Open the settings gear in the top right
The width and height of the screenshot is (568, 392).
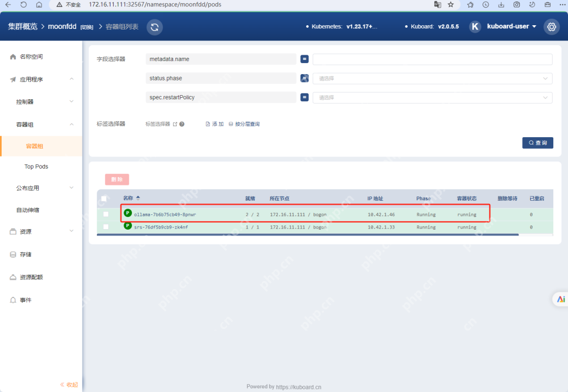click(x=551, y=26)
